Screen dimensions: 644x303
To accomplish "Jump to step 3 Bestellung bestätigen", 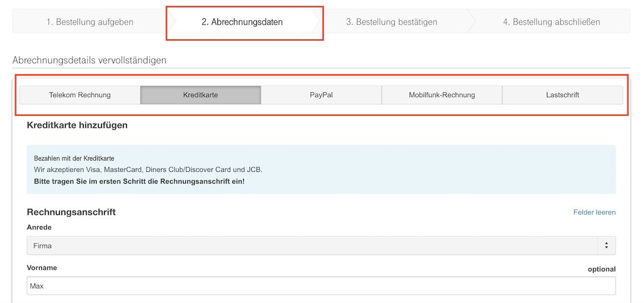I will [391, 22].
